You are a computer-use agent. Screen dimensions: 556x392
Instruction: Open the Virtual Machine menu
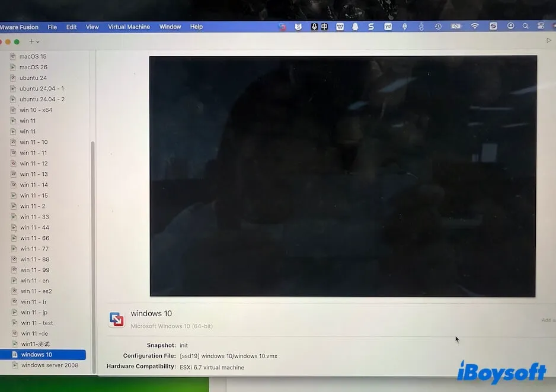pyautogui.click(x=129, y=26)
